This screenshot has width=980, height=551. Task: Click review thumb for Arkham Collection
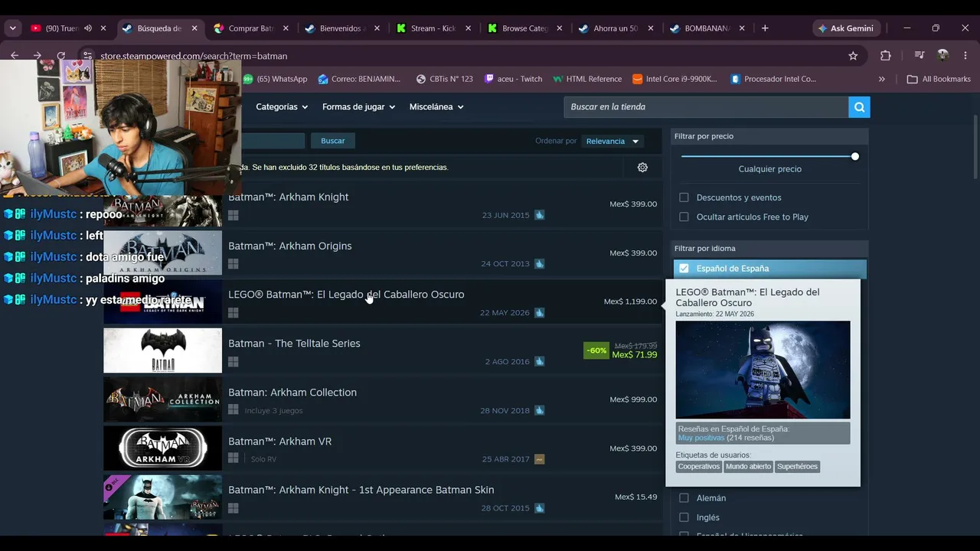click(x=540, y=411)
